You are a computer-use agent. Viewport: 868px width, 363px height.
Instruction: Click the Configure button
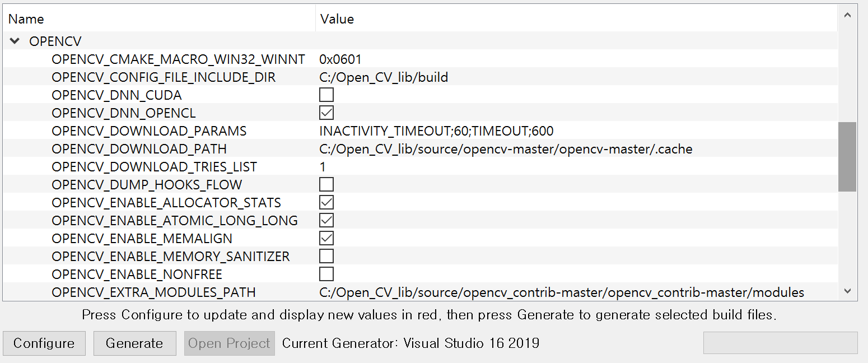pyautogui.click(x=44, y=343)
